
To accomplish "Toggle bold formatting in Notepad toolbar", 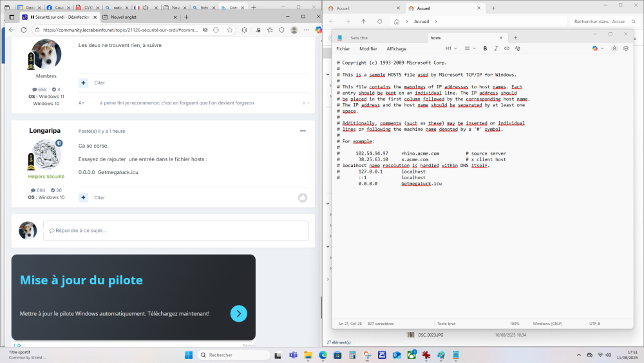I will click(x=485, y=48).
